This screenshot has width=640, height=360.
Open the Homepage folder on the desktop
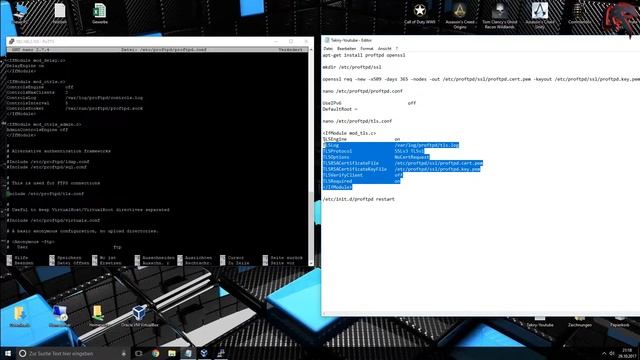[98, 316]
